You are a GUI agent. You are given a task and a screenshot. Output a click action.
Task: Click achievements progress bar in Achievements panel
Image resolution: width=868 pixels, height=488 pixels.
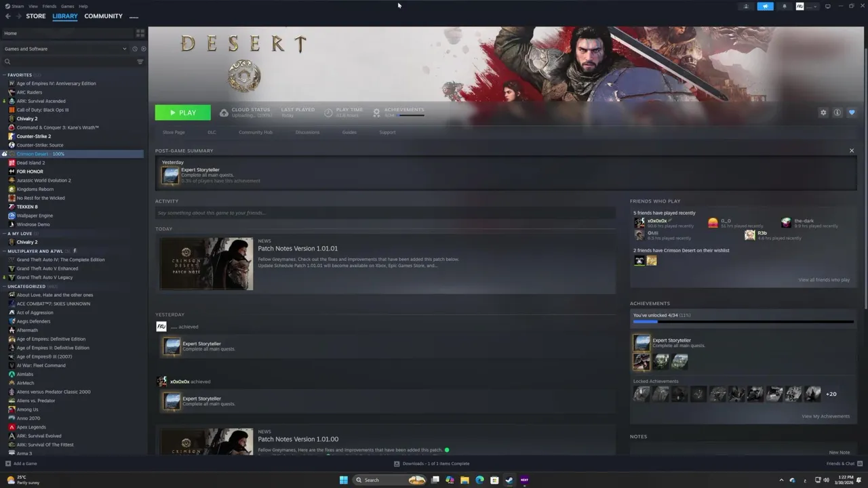point(743,322)
